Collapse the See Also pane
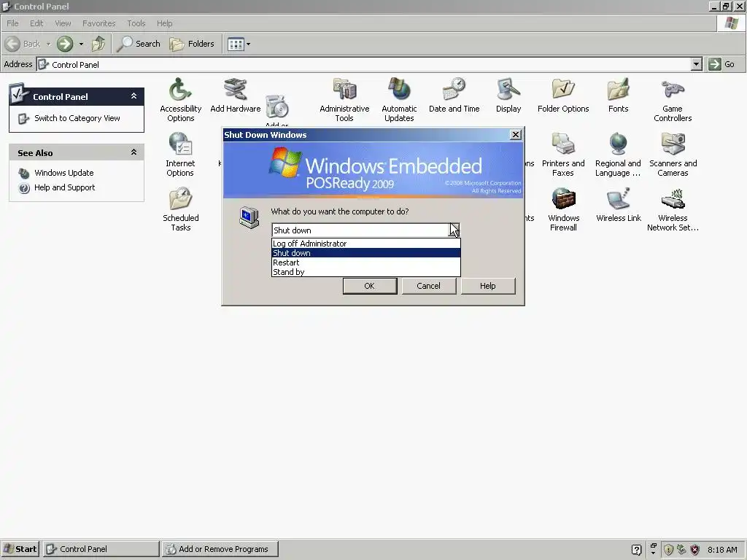The height and width of the screenshot is (560, 747). (134, 152)
